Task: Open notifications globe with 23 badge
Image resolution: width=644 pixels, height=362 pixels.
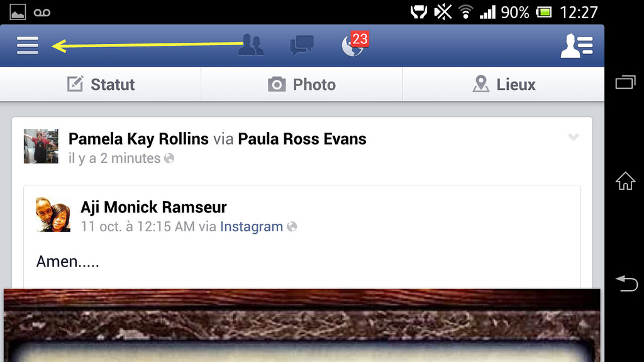Action: 355,44
